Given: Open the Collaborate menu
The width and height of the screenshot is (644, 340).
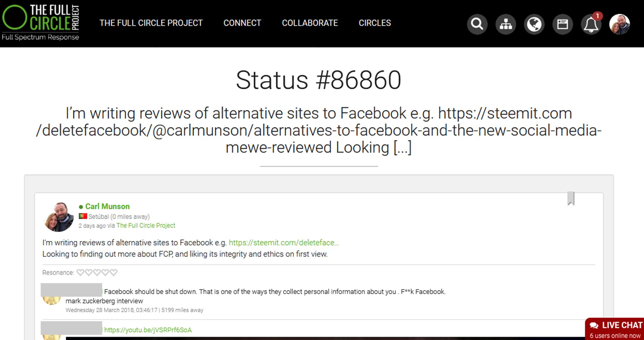Looking at the screenshot, I should pyautogui.click(x=310, y=23).
